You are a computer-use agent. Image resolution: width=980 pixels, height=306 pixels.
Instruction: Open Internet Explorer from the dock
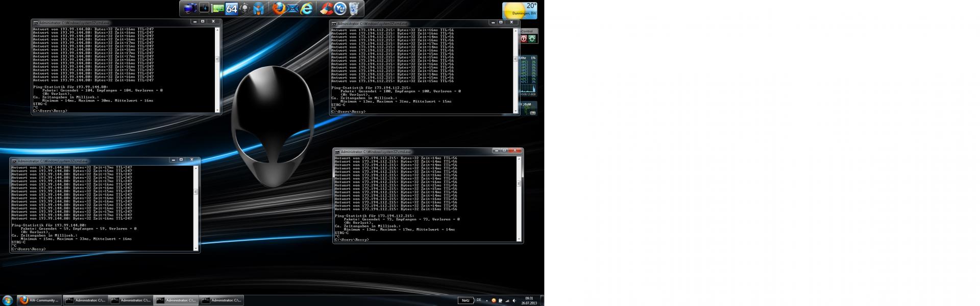click(306, 8)
